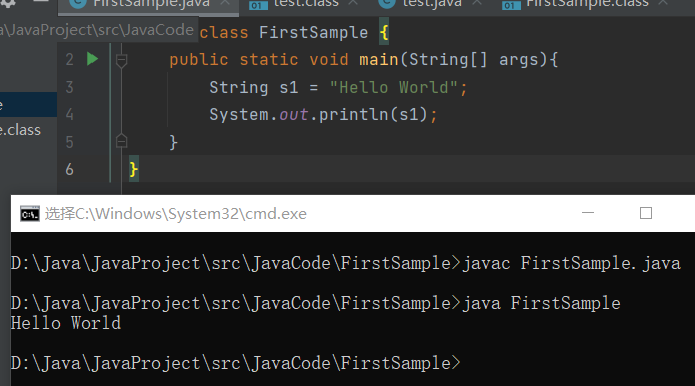Select the e.class file in the project tree
The width and height of the screenshot is (695, 386).
click(x=20, y=130)
